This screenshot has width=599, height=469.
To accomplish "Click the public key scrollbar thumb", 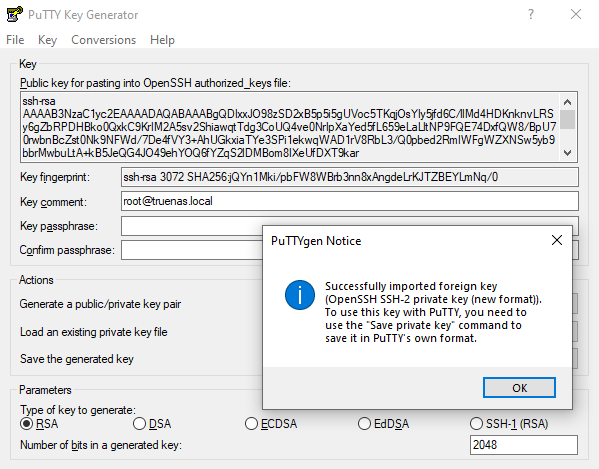I will click(x=567, y=120).
